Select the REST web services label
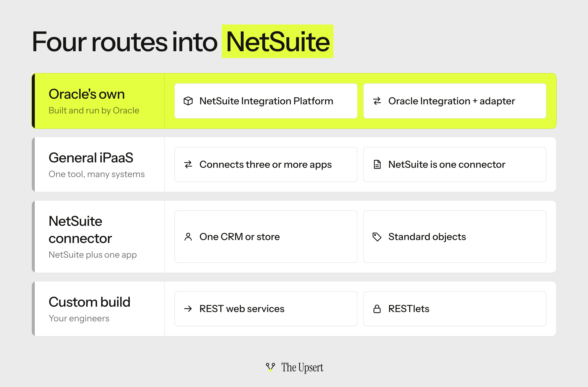 point(242,309)
